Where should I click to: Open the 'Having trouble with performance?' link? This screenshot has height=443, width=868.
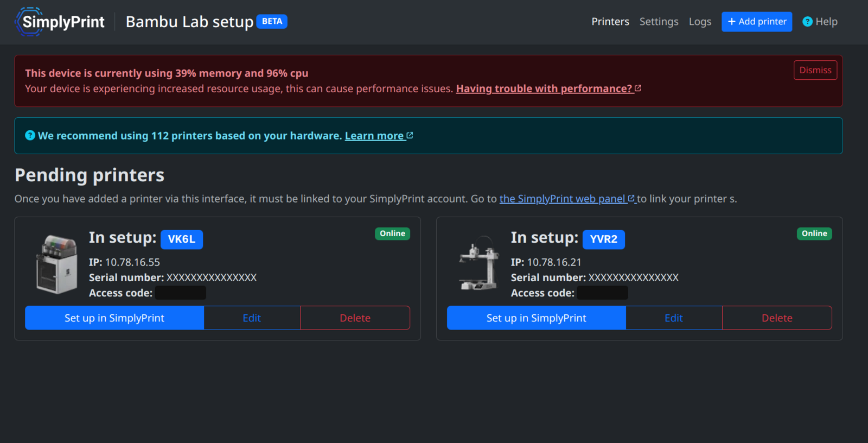coord(548,88)
